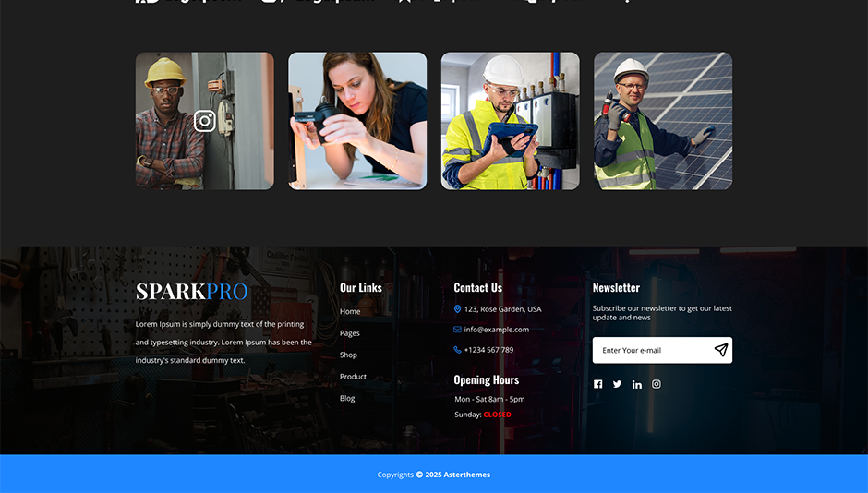Click the Enter Your e-mail field
Image resolution: width=868 pixels, height=493 pixels.
pos(651,350)
